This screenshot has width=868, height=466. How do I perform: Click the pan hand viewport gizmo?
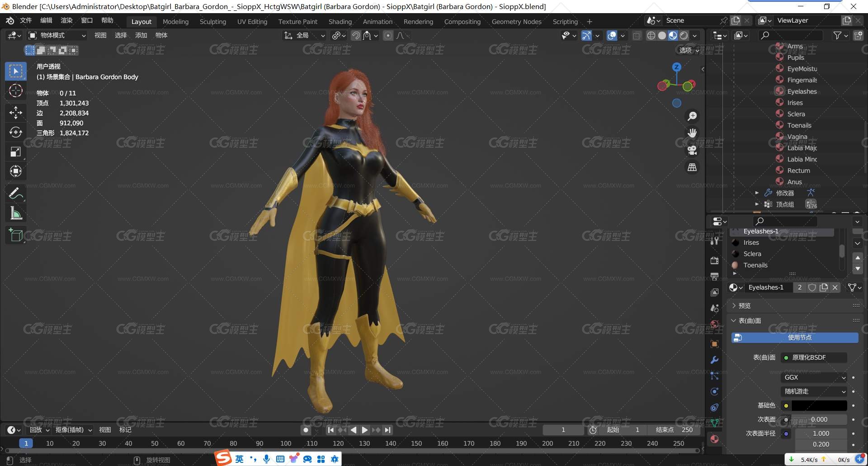click(x=692, y=133)
